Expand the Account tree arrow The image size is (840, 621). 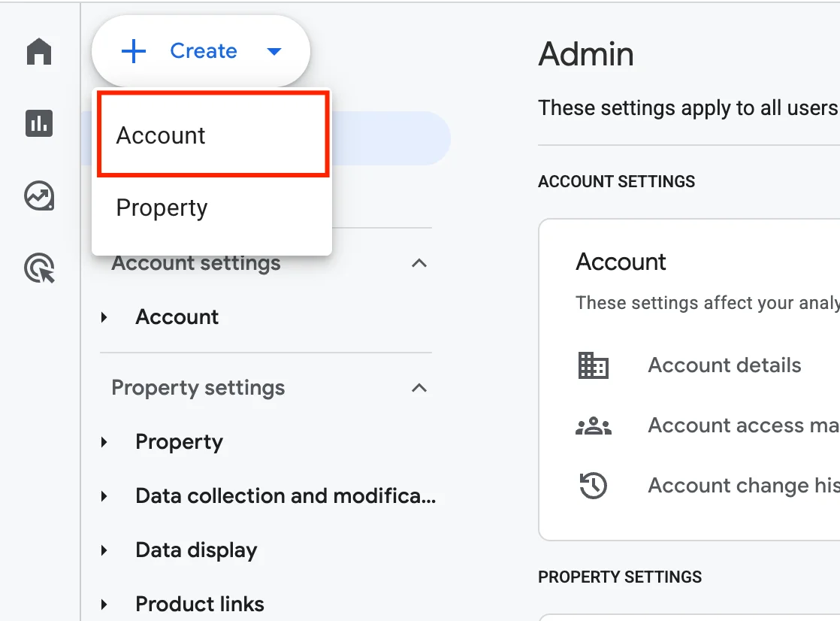point(104,317)
